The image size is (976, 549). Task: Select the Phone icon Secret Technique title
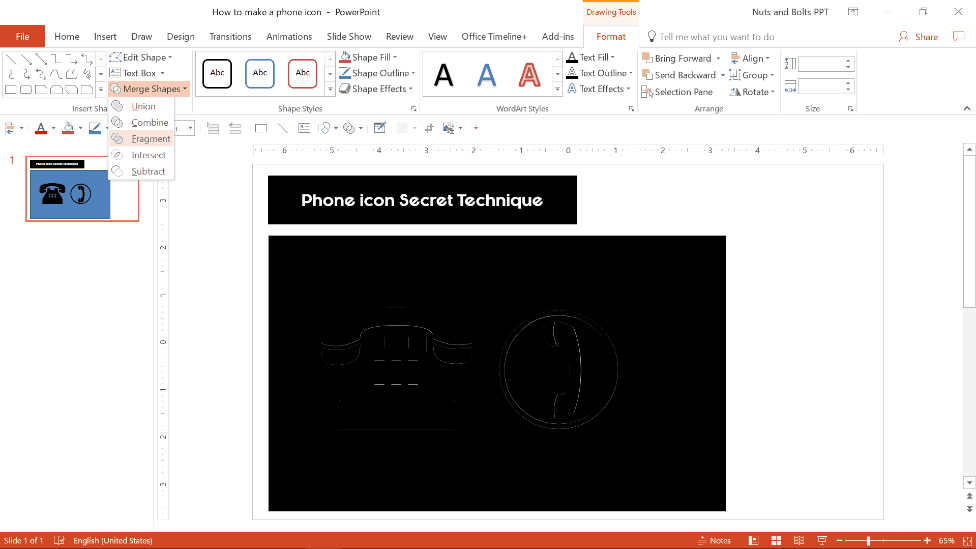coord(422,200)
